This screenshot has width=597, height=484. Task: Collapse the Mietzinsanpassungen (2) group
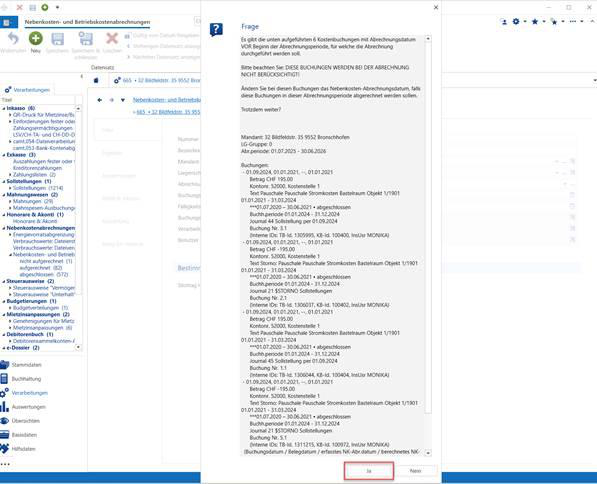[x=4, y=315]
